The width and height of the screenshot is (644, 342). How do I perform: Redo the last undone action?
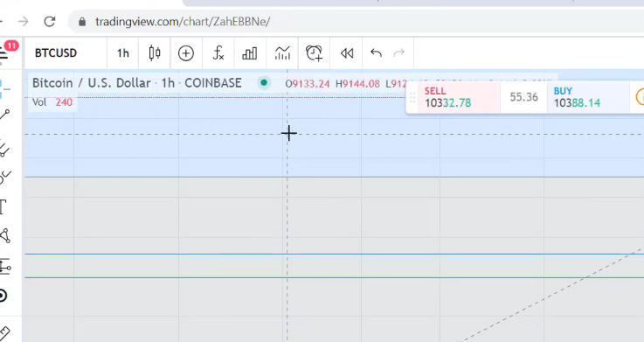pyautogui.click(x=399, y=53)
